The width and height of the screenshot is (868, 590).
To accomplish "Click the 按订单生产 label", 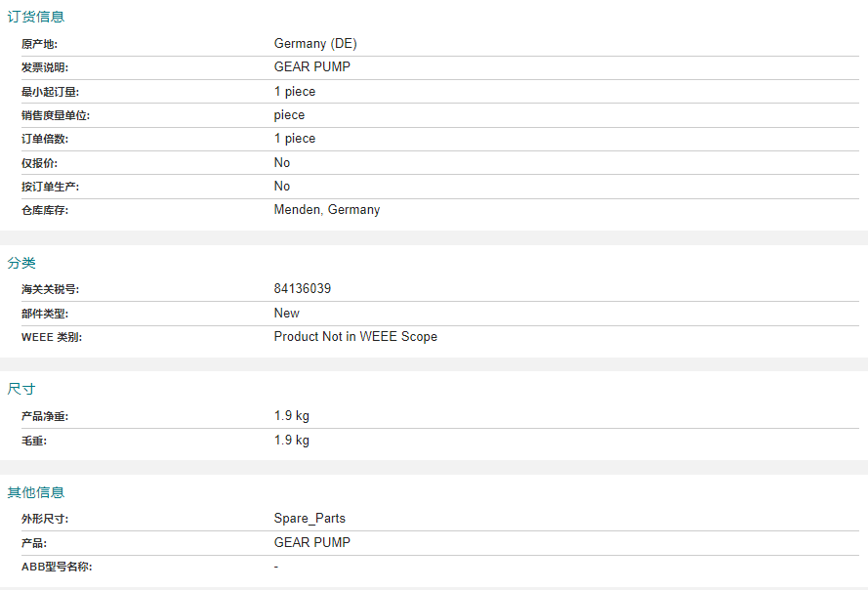I will 51,187.
